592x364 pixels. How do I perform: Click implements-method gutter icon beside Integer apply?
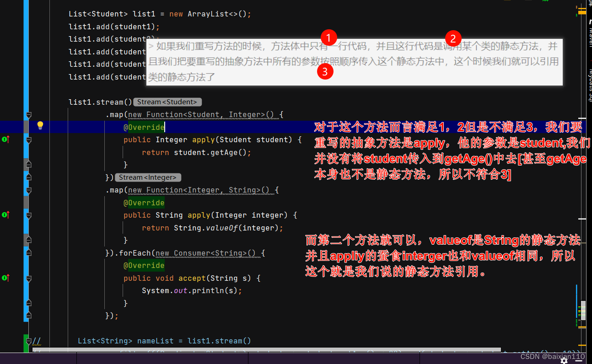tap(5, 139)
